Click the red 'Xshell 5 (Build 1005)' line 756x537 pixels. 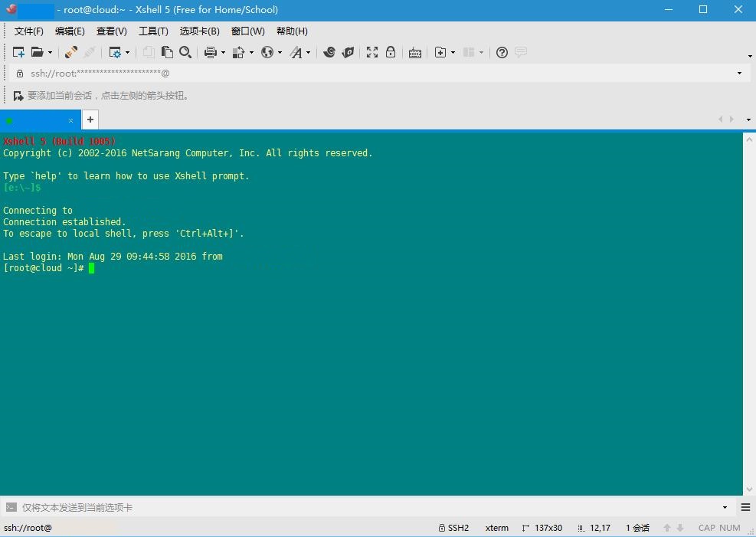click(x=59, y=141)
